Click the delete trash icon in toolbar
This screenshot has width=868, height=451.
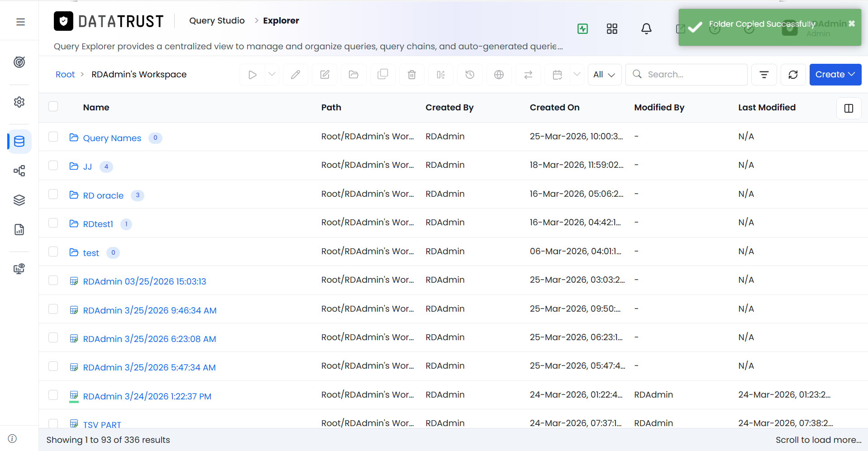tap(412, 75)
